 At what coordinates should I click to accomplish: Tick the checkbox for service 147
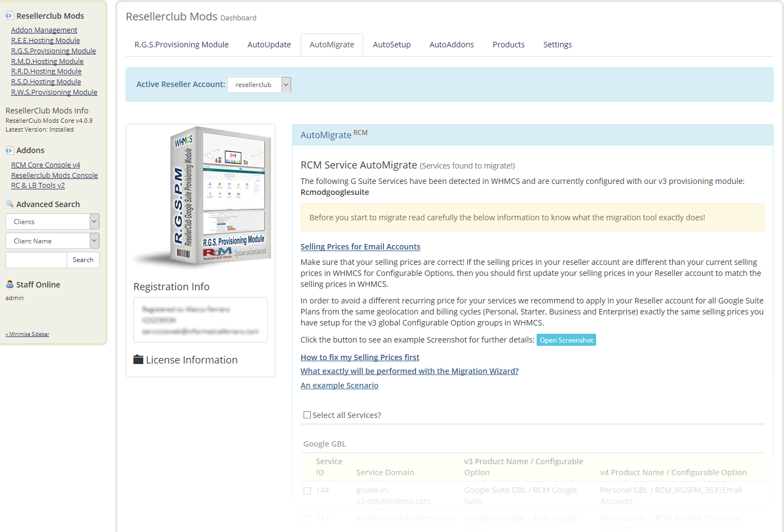tap(307, 519)
